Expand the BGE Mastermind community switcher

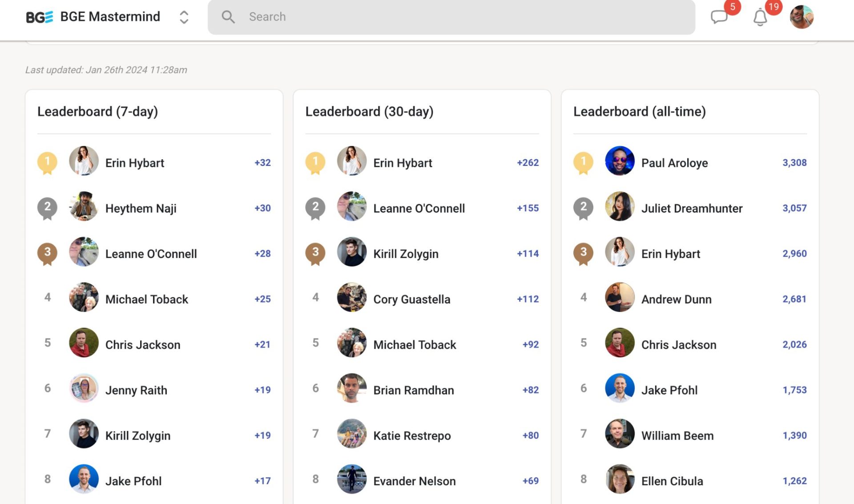(184, 17)
